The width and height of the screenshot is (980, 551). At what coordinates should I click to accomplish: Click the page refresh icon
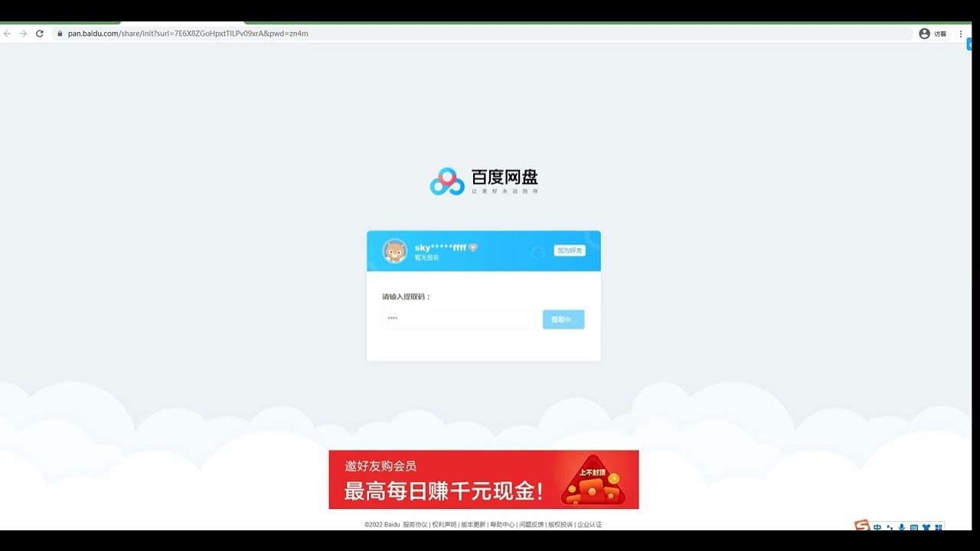pos(39,33)
